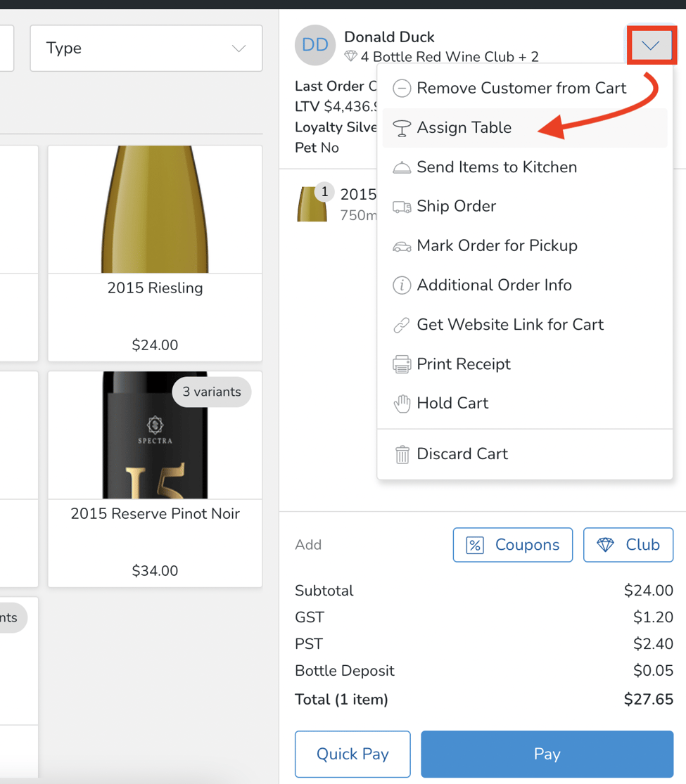Viewport: 686px width, 784px height.
Task: Open the Type filter dropdown
Action: (146, 48)
